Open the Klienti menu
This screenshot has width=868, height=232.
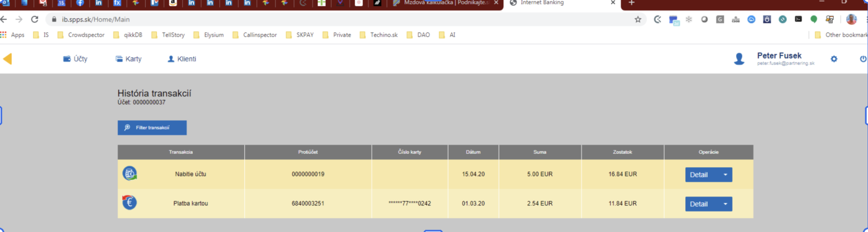coord(182,59)
